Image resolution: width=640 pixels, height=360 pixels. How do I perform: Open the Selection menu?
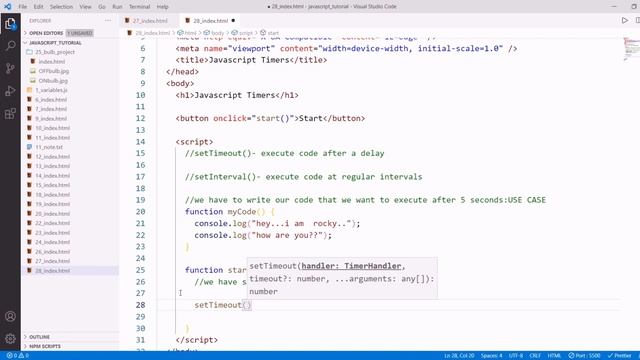coord(61,7)
